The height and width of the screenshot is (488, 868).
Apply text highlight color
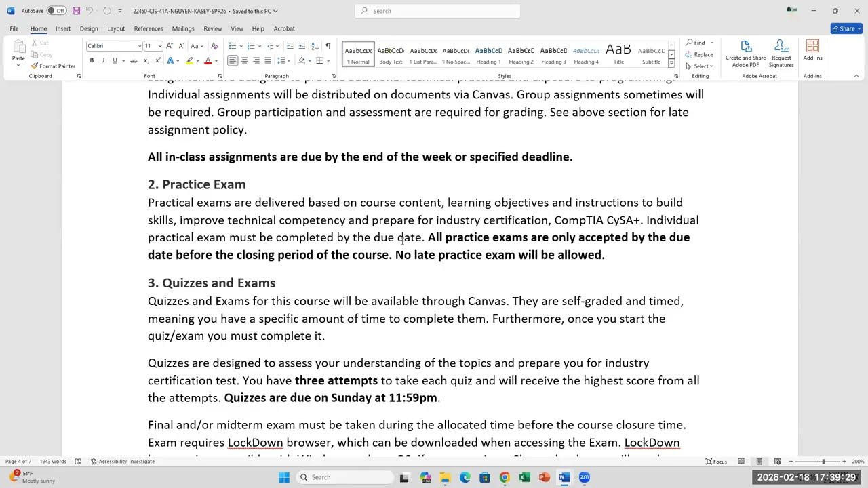tap(189, 61)
